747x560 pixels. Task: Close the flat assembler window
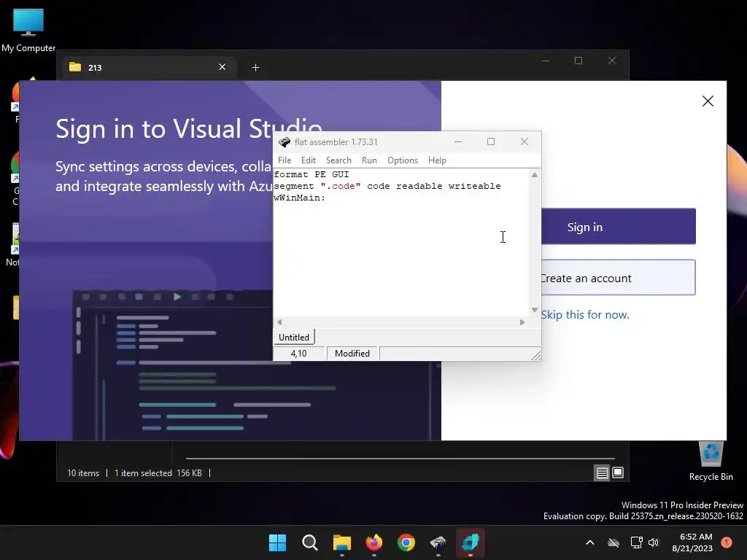[524, 141]
